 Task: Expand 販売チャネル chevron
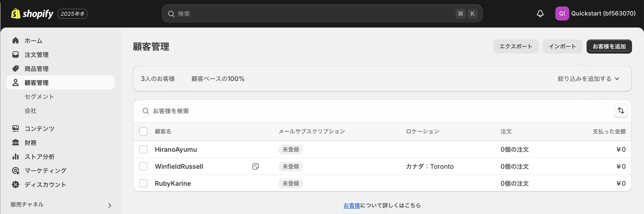point(110,205)
